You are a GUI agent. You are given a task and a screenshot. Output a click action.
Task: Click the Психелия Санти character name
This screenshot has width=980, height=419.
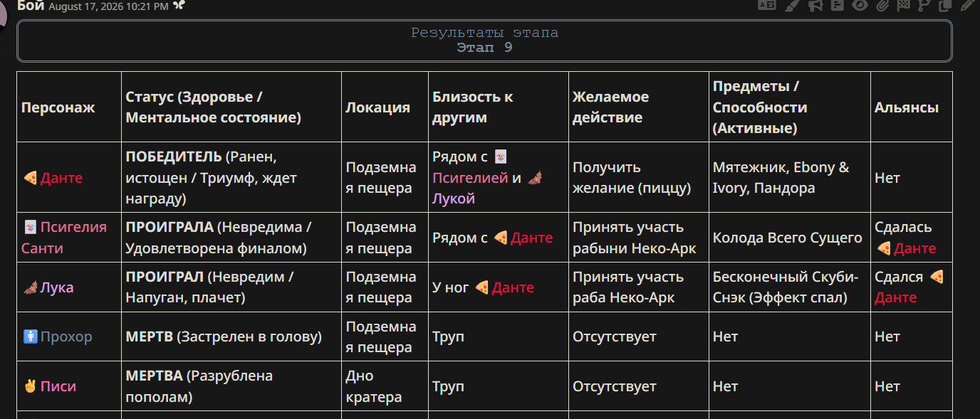click(x=64, y=238)
